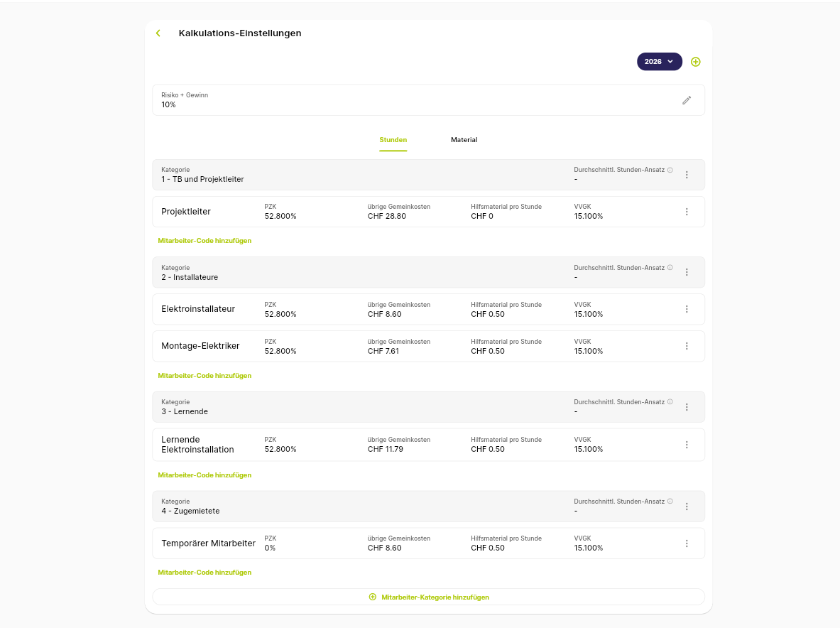This screenshot has width=840, height=628.
Task: Edit Risiko + Gewinn with pencil icon
Action: (686, 100)
